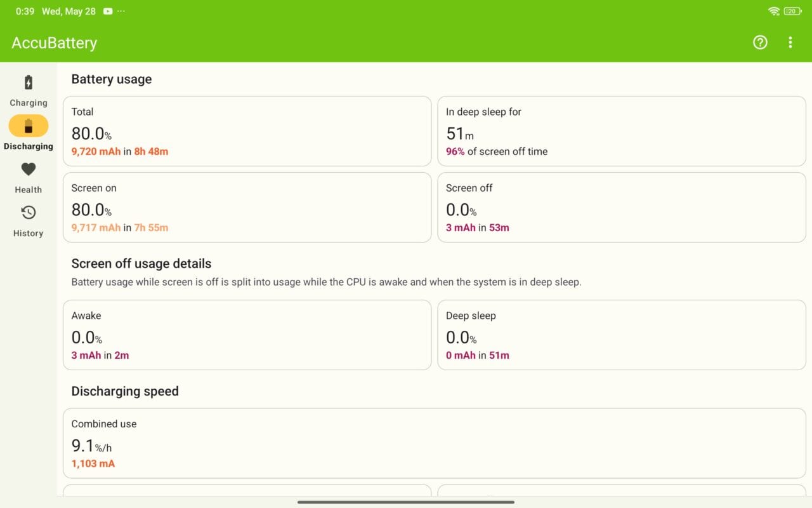Viewport: 812px width, 508px height.
Task: Open the Screen on usage card
Action: point(247,207)
